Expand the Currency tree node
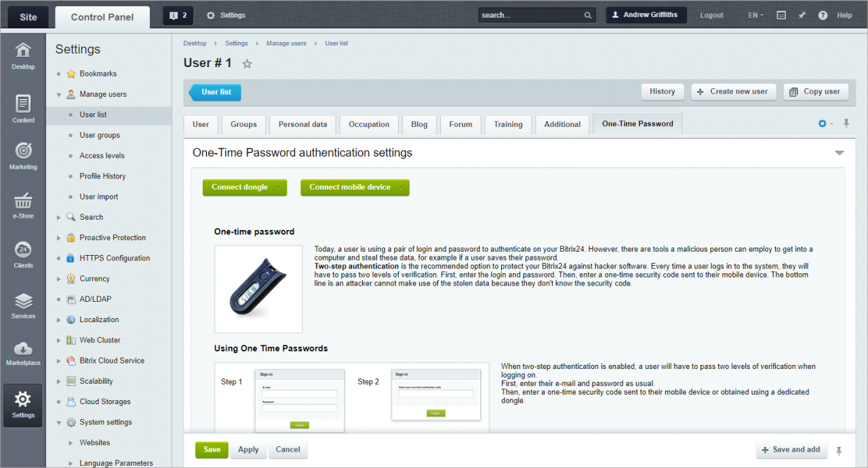The image size is (868, 468). [x=59, y=279]
